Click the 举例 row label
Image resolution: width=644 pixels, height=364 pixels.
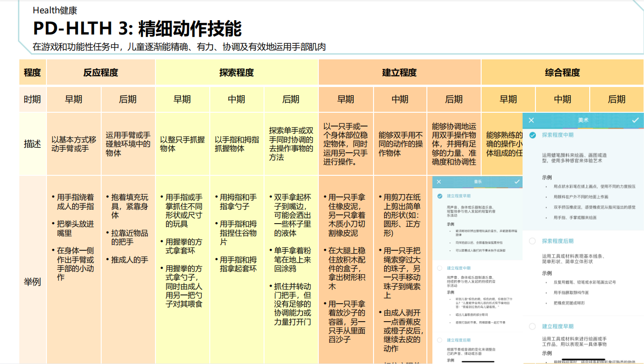click(33, 282)
